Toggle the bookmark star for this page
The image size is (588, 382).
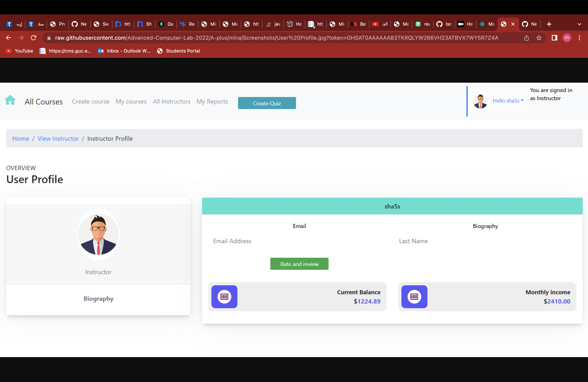[x=539, y=38]
